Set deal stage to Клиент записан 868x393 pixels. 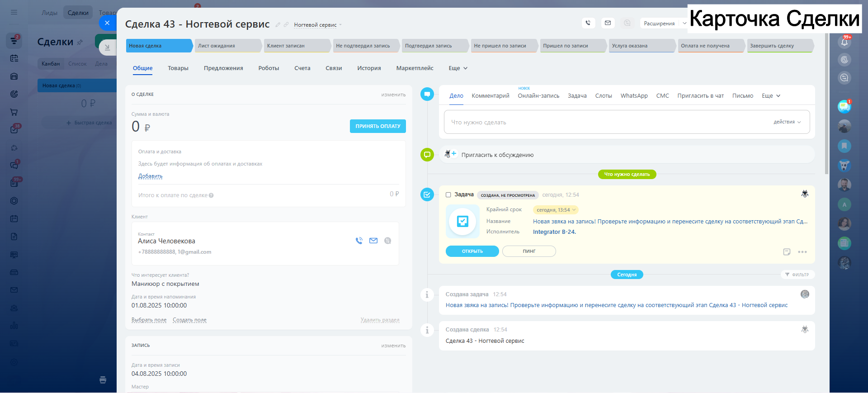(x=297, y=46)
